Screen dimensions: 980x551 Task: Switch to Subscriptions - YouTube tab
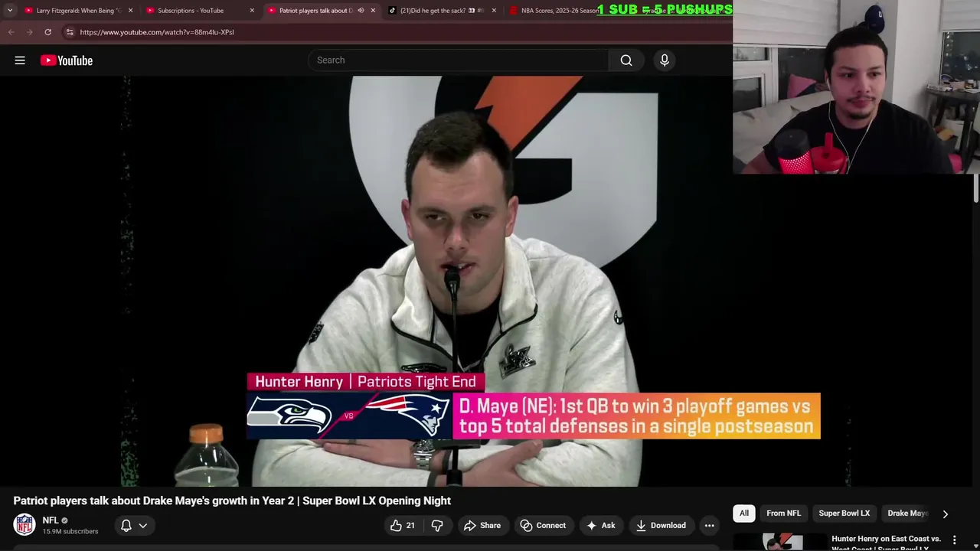coord(199,11)
